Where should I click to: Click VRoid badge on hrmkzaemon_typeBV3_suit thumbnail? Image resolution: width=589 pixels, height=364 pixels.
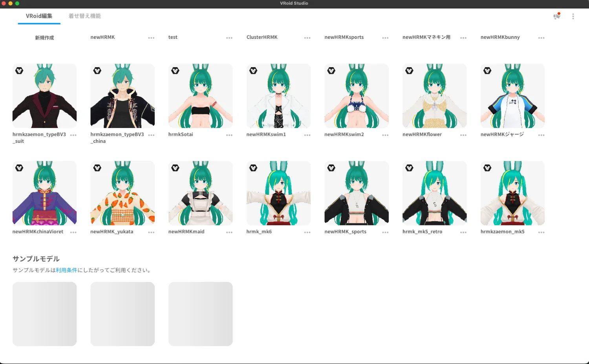(x=19, y=71)
